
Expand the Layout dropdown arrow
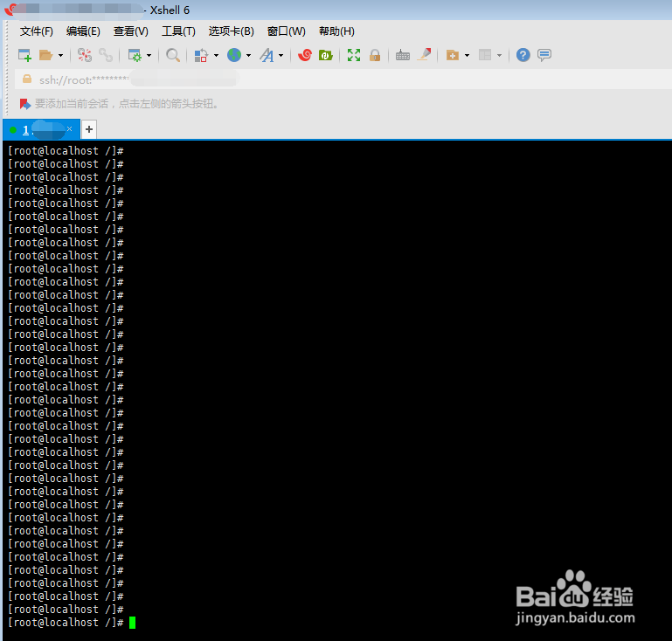pyautogui.click(x=499, y=55)
